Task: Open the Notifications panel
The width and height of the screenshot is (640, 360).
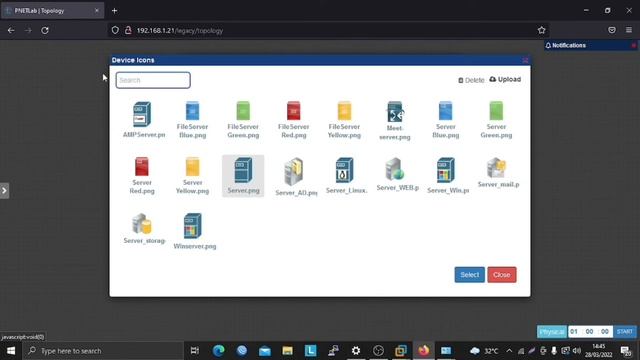Action: (x=566, y=45)
